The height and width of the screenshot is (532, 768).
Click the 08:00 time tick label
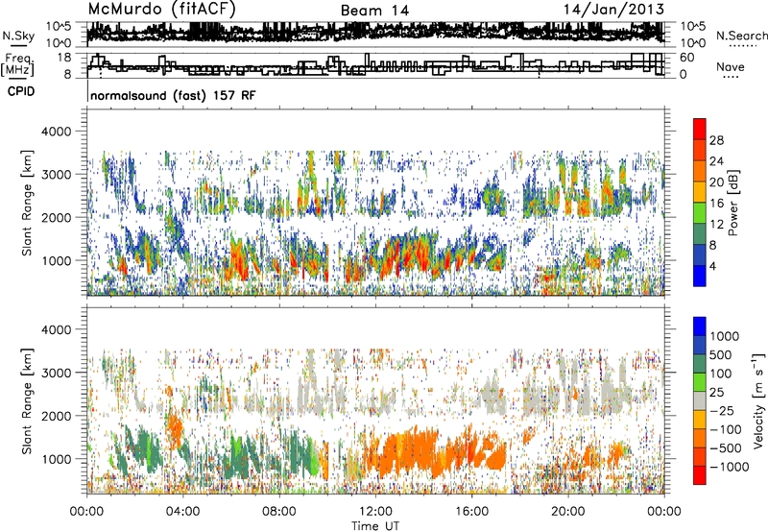tap(279, 512)
